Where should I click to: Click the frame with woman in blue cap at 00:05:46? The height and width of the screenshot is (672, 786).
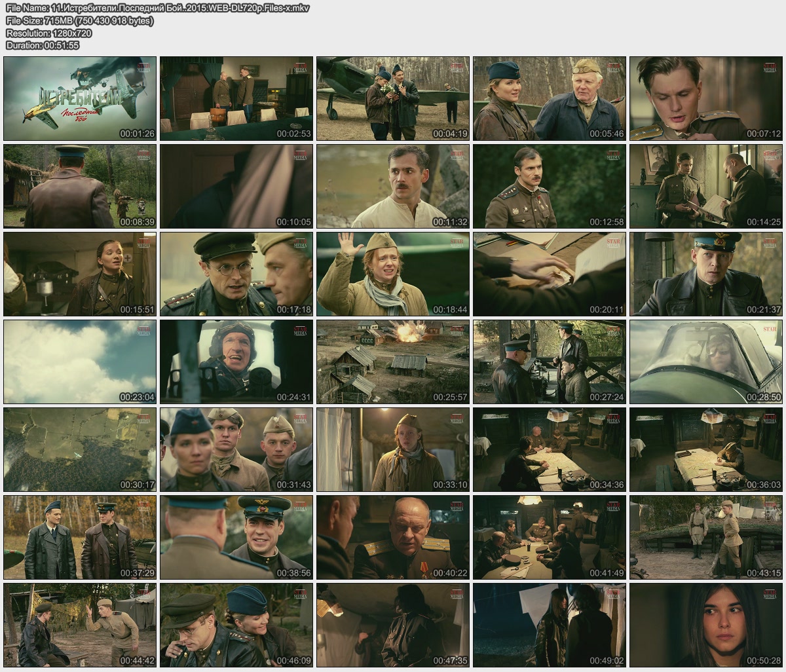[x=550, y=98]
